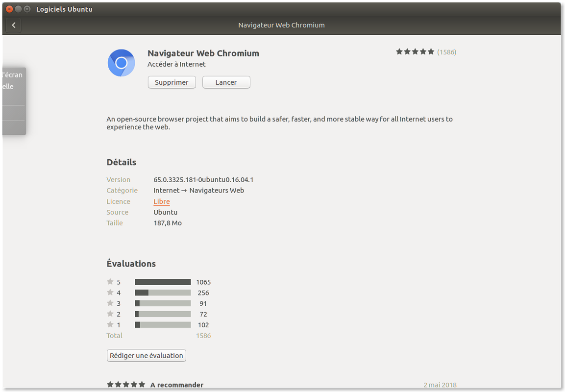The height and width of the screenshot is (392, 565).
Task: Launch Chromium with the Lancer button
Action: tap(226, 82)
